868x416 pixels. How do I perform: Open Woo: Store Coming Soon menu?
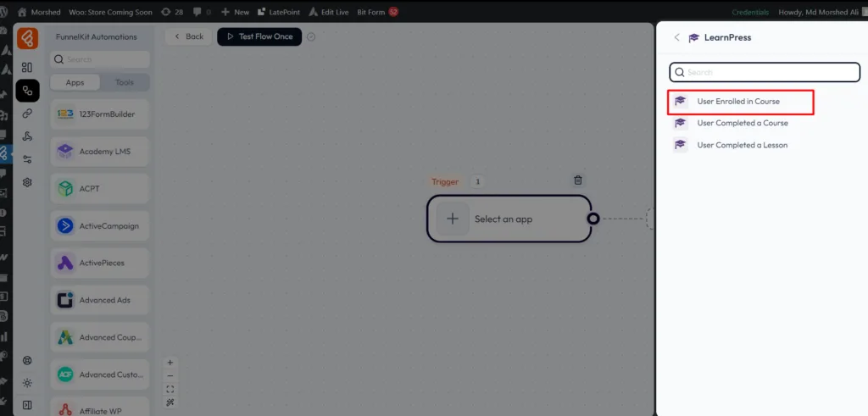coord(109,12)
